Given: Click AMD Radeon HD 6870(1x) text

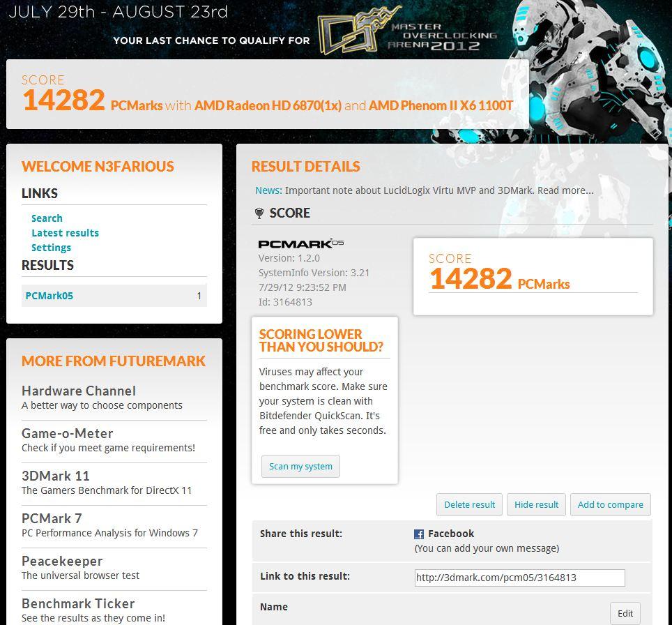Looking at the screenshot, I should tap(268, 105).
